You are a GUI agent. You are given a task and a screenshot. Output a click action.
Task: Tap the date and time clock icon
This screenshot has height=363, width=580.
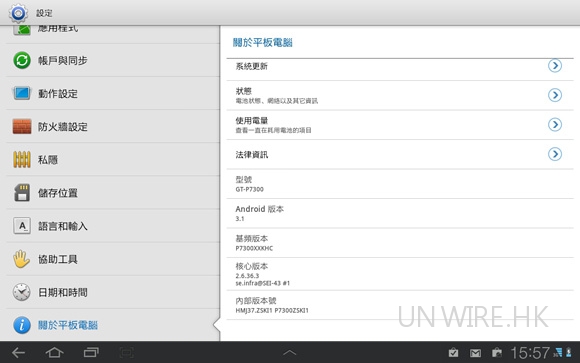(x=22, y=292)
